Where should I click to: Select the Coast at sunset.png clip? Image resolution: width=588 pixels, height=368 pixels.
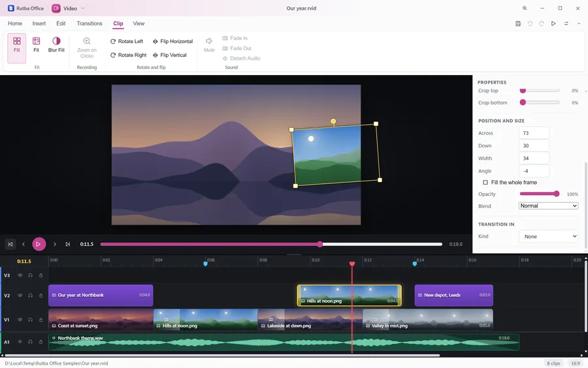click(x=101, y=320)
